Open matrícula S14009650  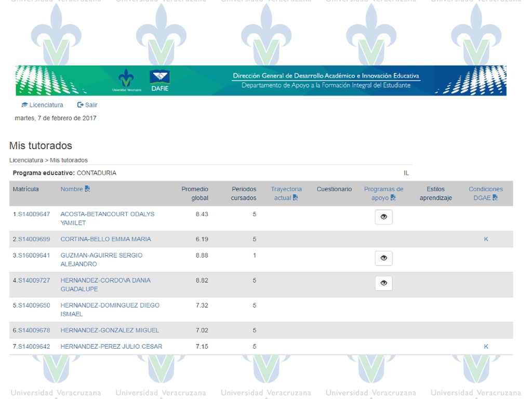tap(34, 305)
